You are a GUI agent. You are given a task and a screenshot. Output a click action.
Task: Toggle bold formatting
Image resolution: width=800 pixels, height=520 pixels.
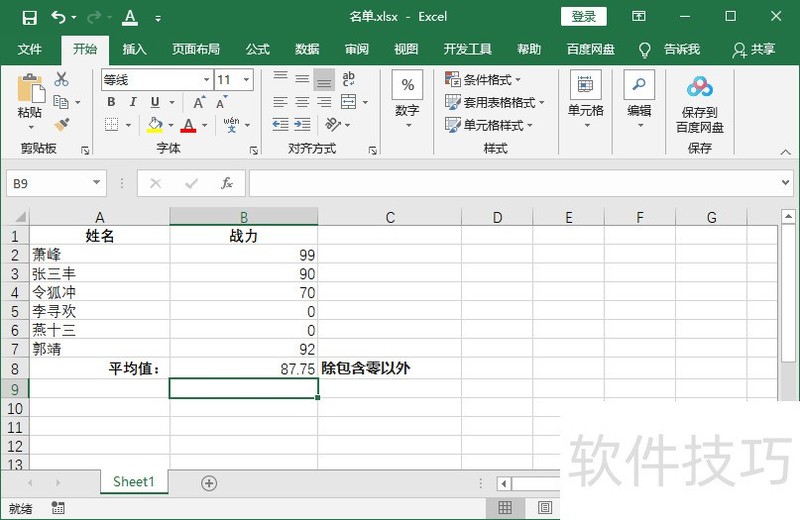coord(111,102)
